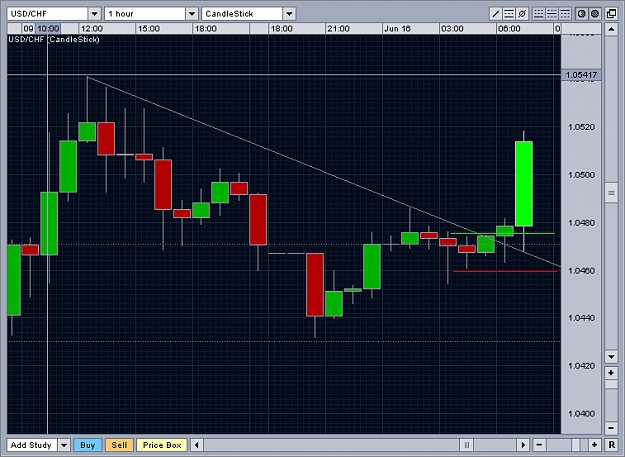Image resolution: width=625 pixels, height=457 pixels.
Task: Click the red horizontal support line
Action: tap(505, 271)
